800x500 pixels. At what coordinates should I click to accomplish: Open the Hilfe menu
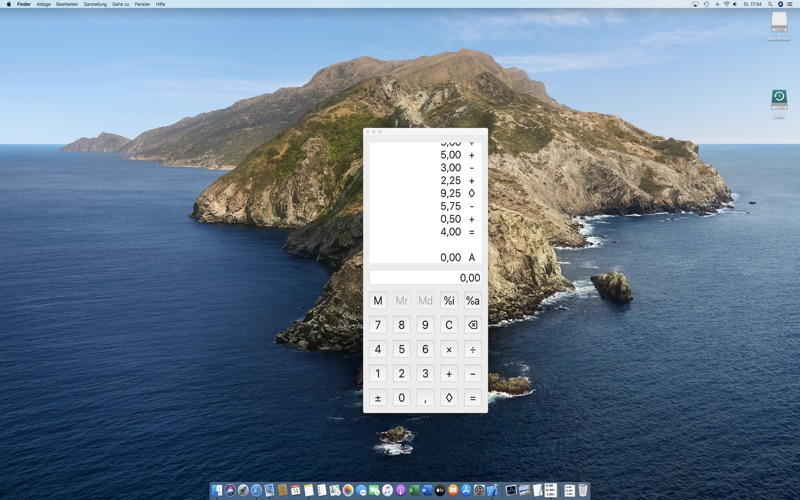point(160,4)
